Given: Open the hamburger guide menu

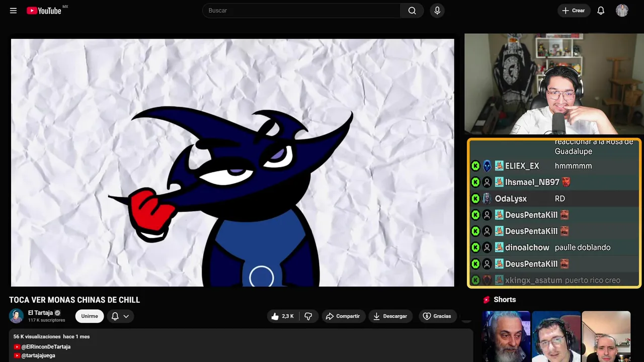Looking at the screenshot, I should (13, 11).
